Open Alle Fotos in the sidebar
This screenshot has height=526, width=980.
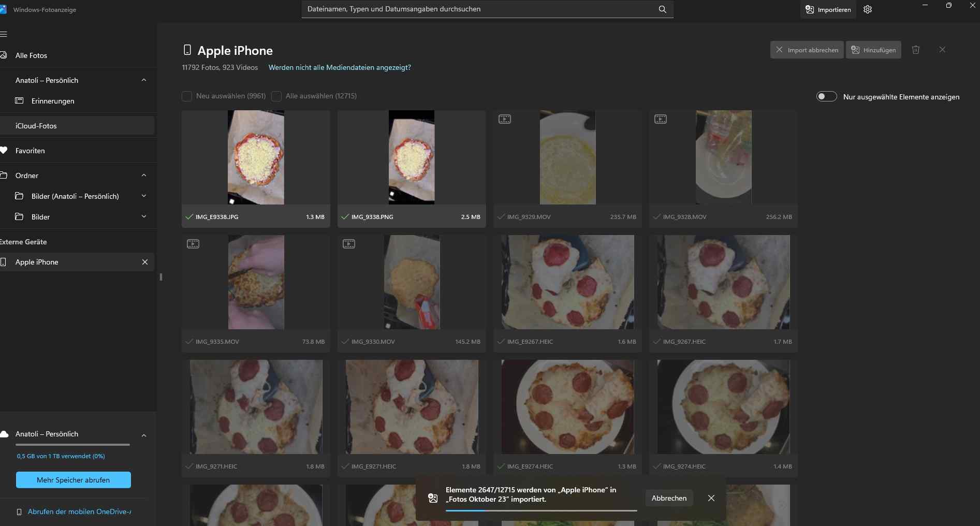pos(78,55)
